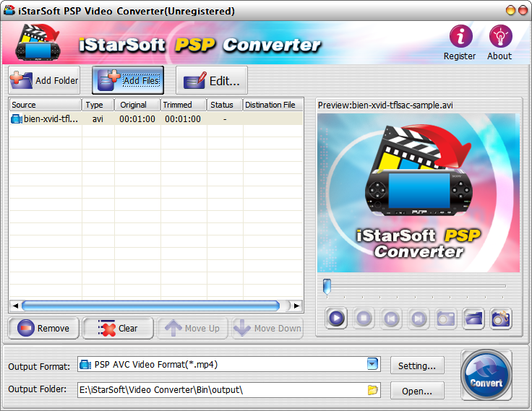The height and width of the screenshot is (411, 532).
Task: Click the previous frame button
Action: [x=391, y=318]
